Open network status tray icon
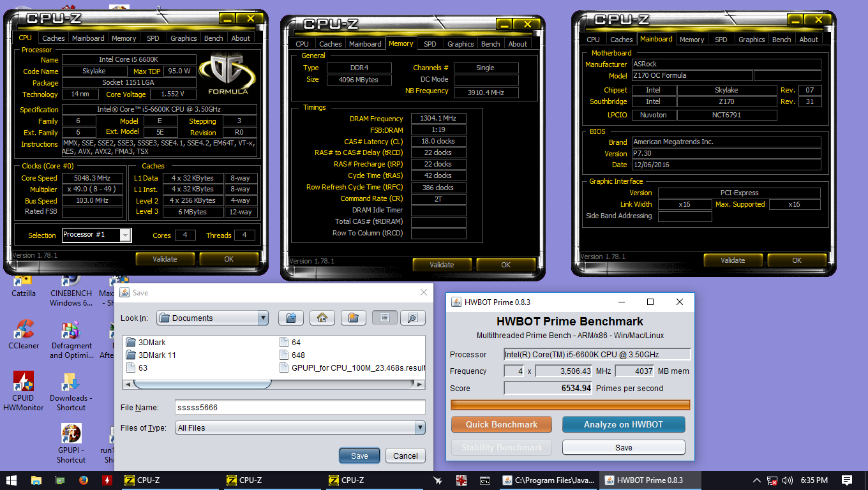868x490 pixels. point(772,480)
